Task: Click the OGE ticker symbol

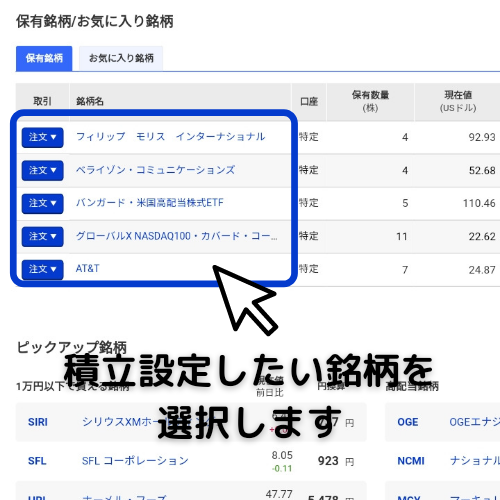Action: [408, 422]
